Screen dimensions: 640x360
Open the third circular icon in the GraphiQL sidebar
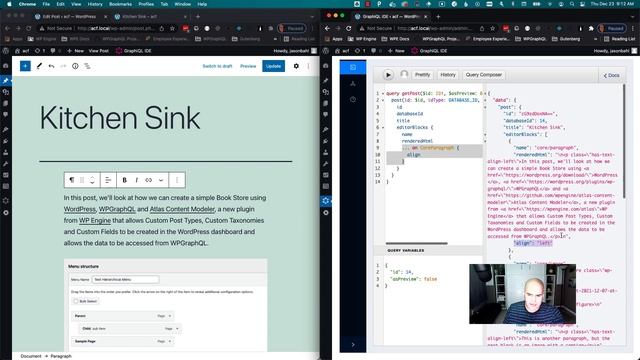[353, 99]
